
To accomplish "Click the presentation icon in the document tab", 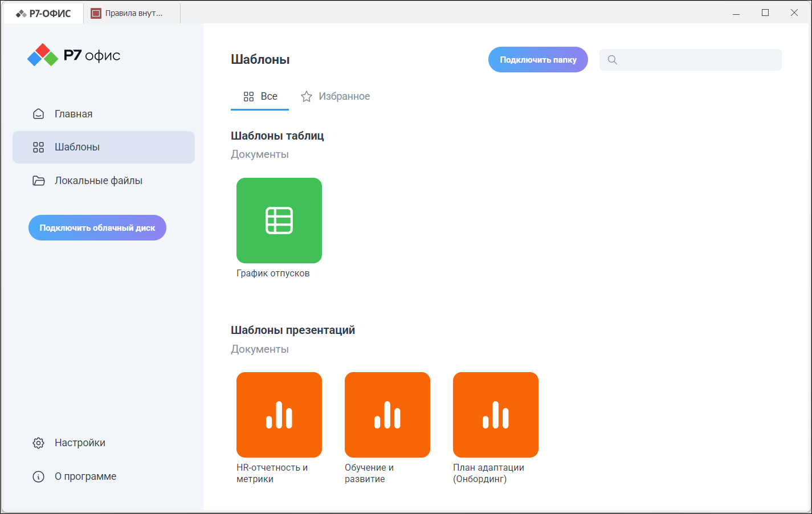I will point(96,13).
